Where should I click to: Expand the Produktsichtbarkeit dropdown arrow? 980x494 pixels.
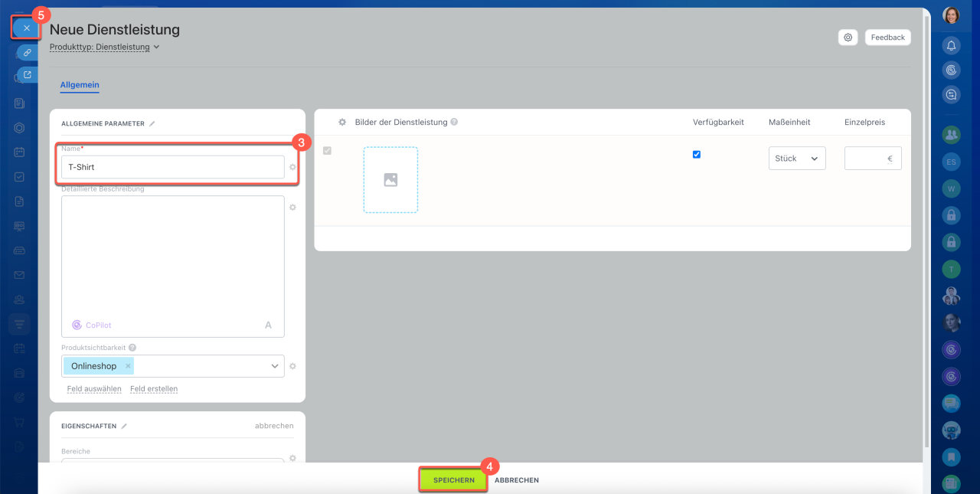pyautogui.click(x=275, y=366)
